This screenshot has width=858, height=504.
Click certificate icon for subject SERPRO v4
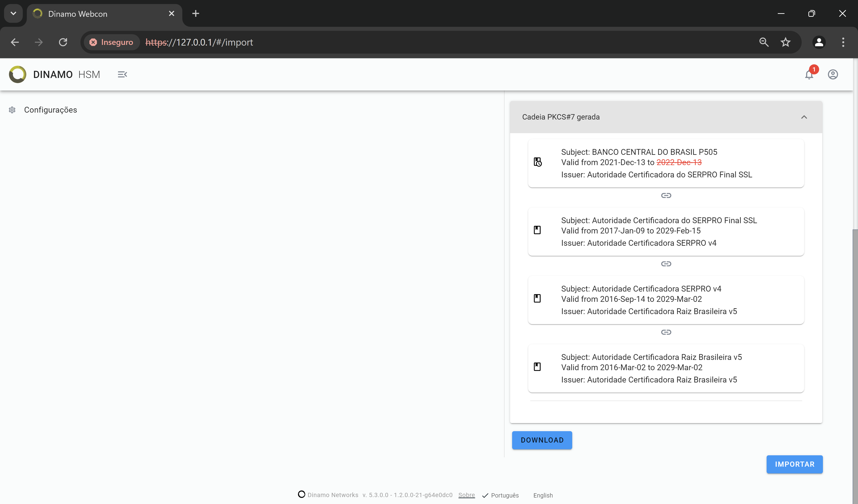[537, 298]
